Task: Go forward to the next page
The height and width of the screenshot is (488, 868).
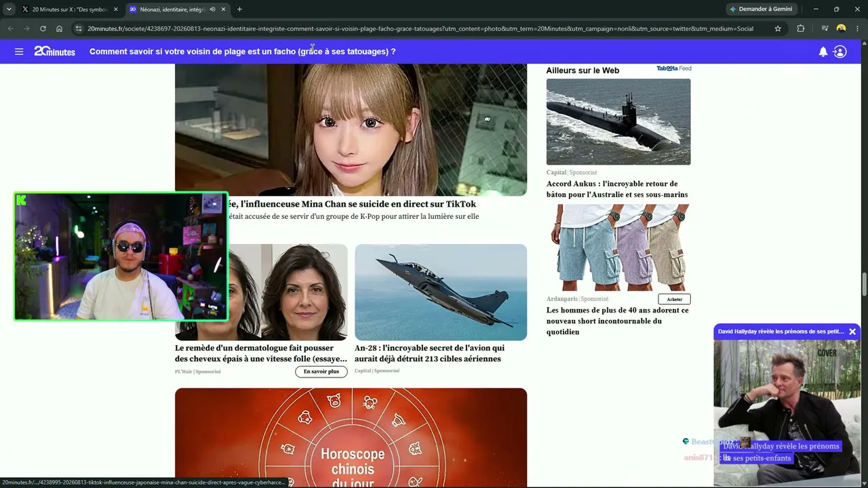Action: pyautogui.click(x=26, y=28)
